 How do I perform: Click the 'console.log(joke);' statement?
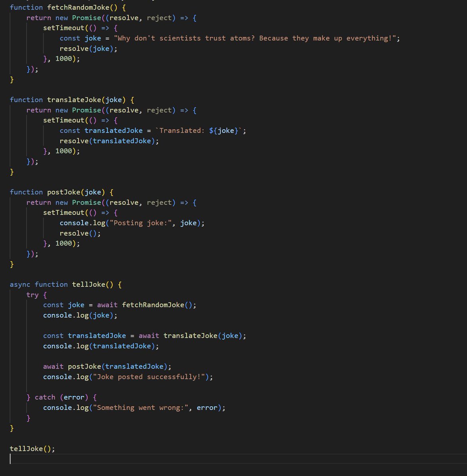coord(80,316)
